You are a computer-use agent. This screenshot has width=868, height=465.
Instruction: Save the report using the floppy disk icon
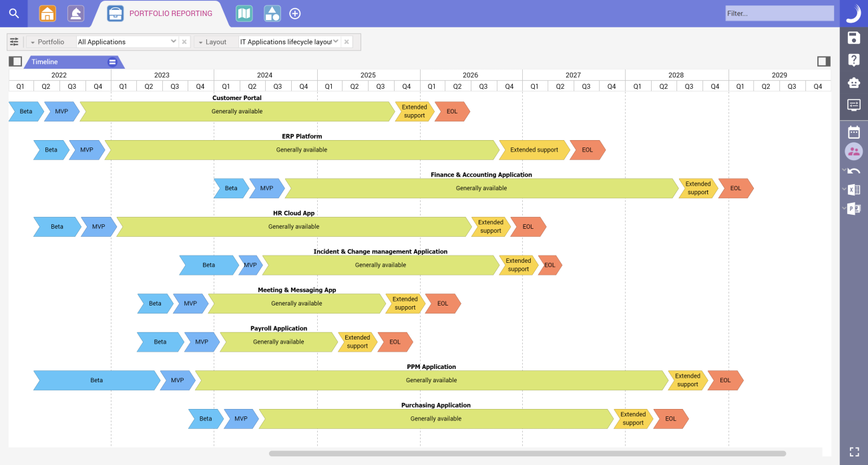pyautogui.click(x=853, y=37)
